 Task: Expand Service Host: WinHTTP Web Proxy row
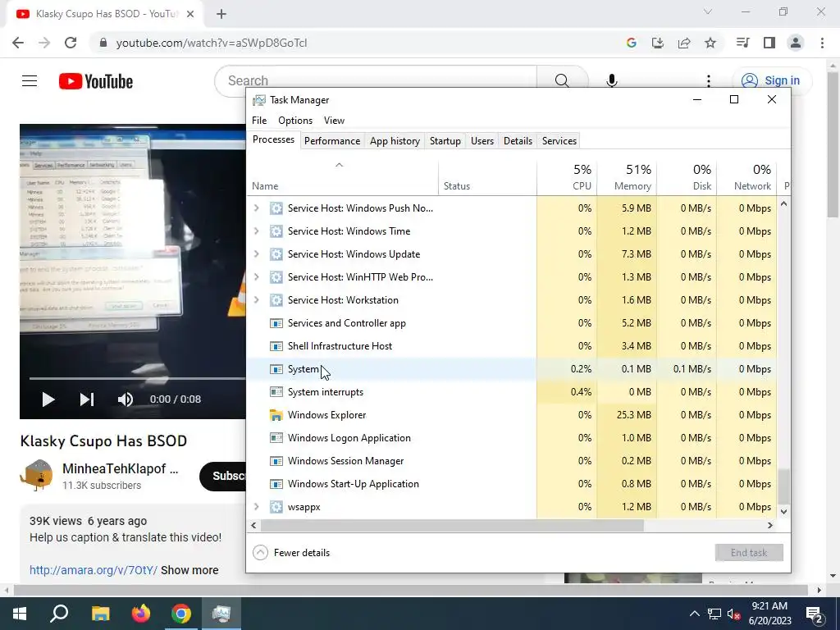click(x=257, y=277)
